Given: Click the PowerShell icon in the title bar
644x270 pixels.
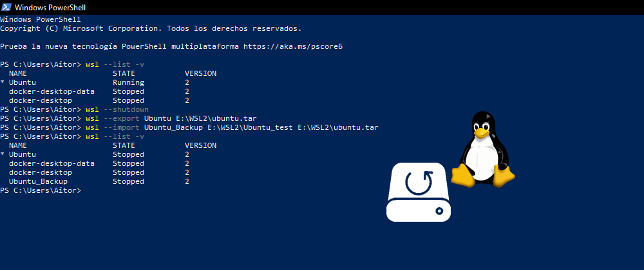Looking at the screenshot, I should 7,7.
